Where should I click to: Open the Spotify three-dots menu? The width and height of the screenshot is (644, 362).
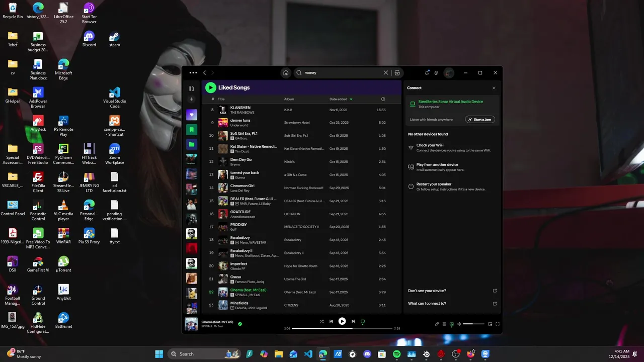pyautogui.click(x=193, y=73)
